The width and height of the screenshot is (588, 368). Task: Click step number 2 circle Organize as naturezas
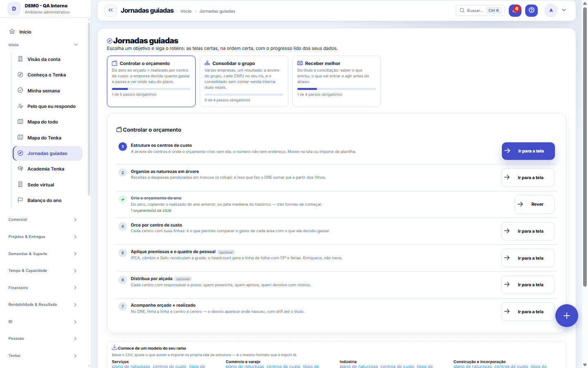pos(122,173)
